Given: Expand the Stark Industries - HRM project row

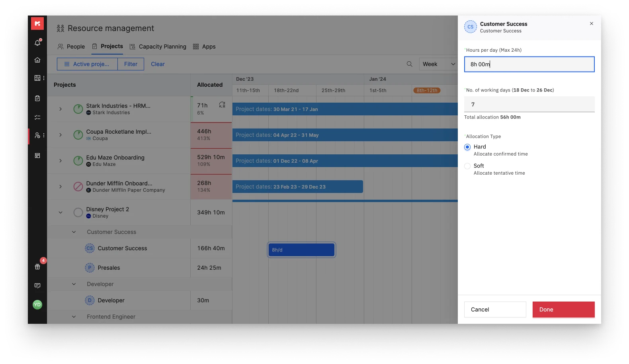Looking at the screenshot, I should 61,109.
